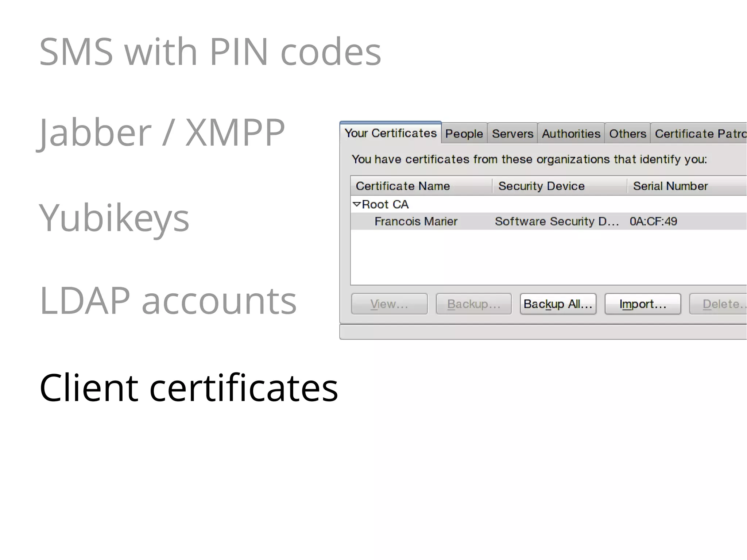Click the Import... button
747x560 pixels.
(x=643, y=304)
